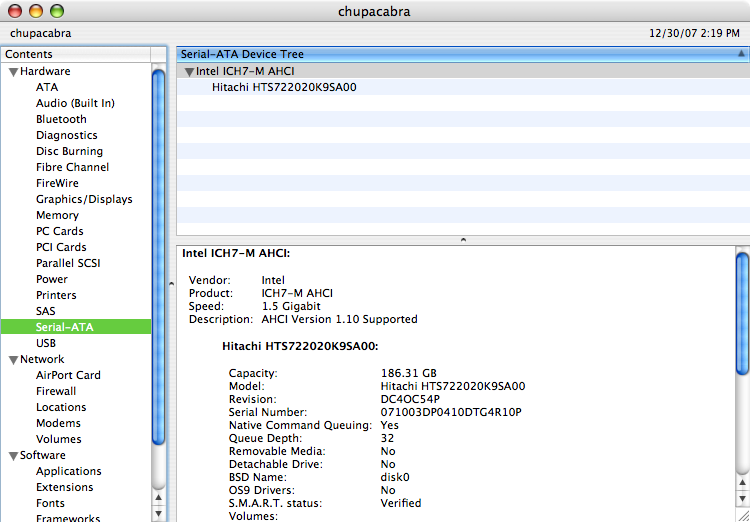This screenshot has height=522, width=750.
Task: Click sidebar scrollbar down arrow
Action: pyautogui.click(x=159, y=513)
